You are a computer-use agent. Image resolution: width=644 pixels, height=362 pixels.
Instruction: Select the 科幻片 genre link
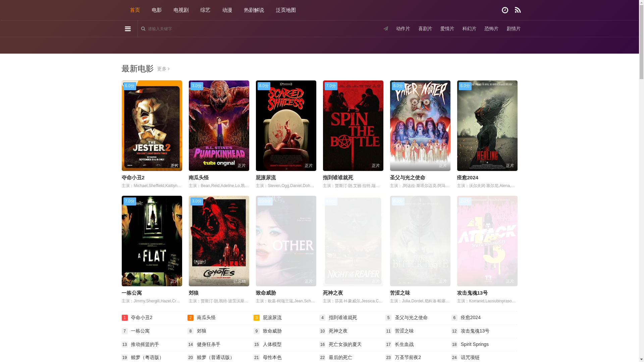click(x=469, y=29)
